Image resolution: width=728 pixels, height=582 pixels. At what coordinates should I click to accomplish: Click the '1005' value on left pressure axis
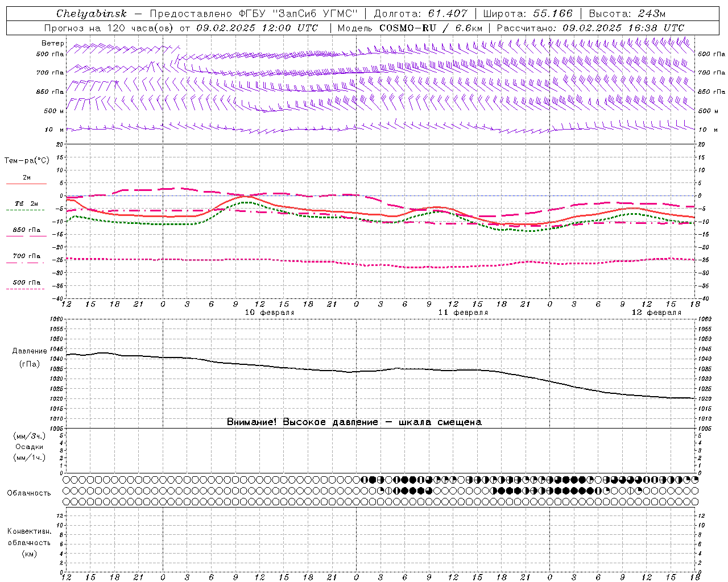(57, 429)
